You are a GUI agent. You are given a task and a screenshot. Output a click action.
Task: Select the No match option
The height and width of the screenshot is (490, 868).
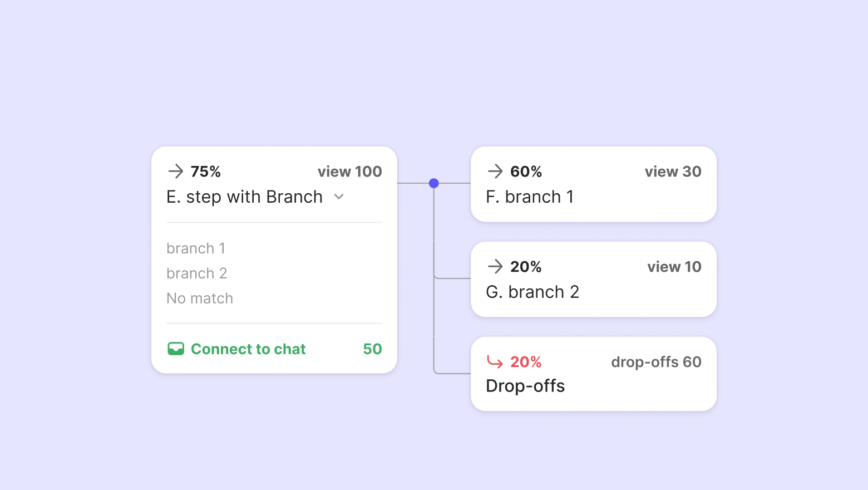click(x=200, y=298)
